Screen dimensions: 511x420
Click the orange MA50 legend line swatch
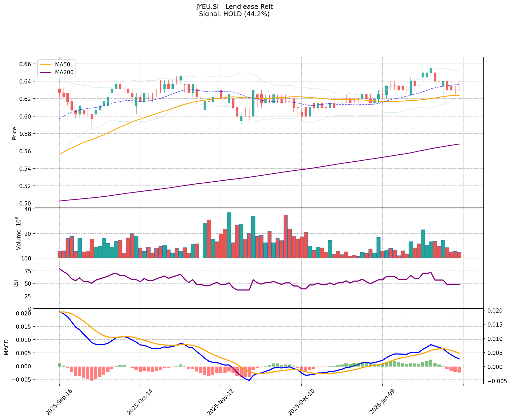point(45,64)
